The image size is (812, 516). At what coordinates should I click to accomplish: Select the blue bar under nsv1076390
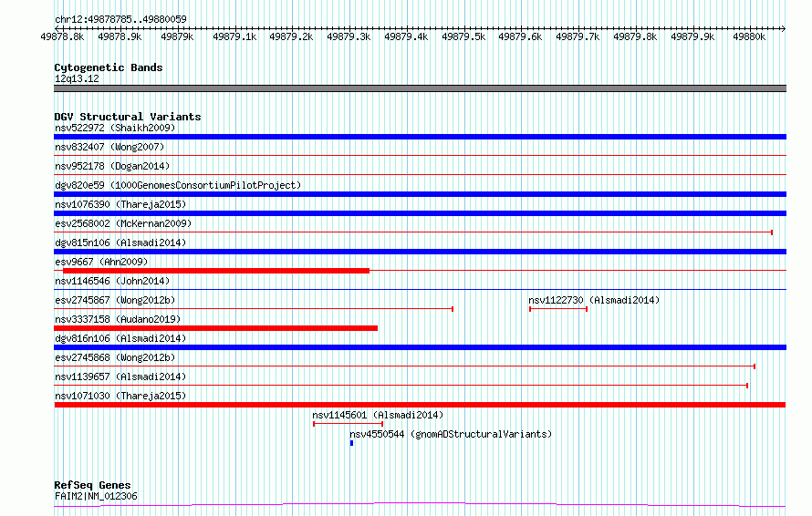click(420, 213)
